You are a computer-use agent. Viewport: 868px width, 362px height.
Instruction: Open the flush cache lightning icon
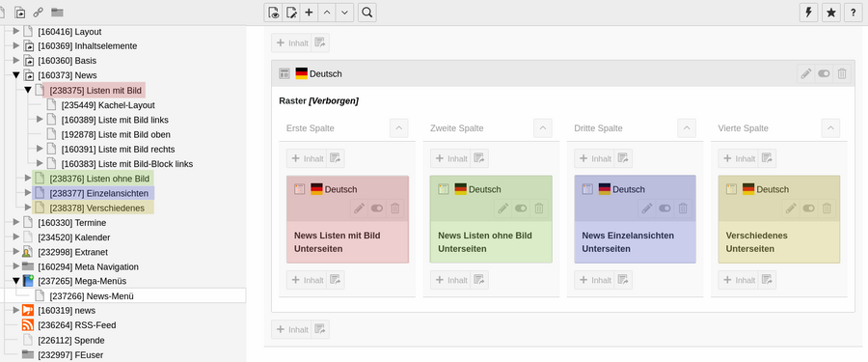[x=809, y=13]
